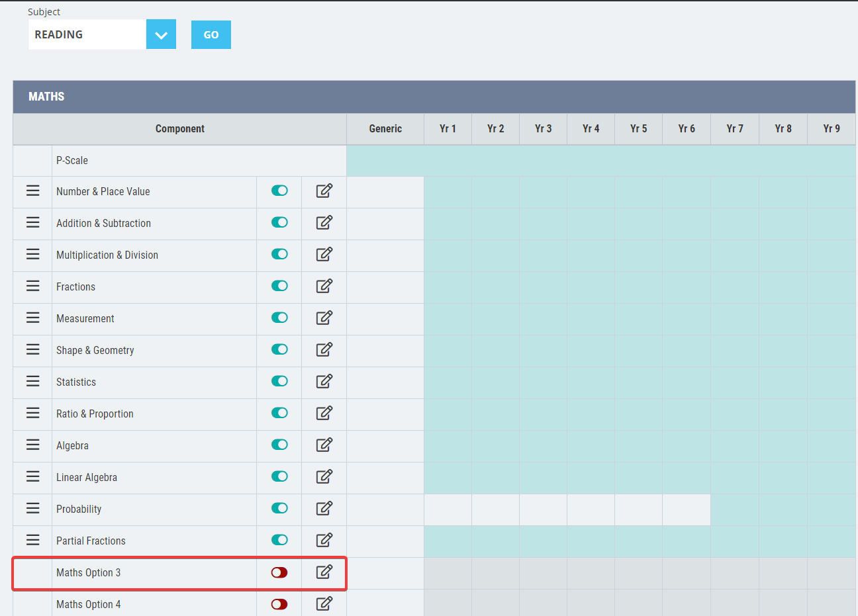Edit the Shape & Geometry component
This screenshot has width=858, height=616.
pyautogui.click(x=324, y=350)
